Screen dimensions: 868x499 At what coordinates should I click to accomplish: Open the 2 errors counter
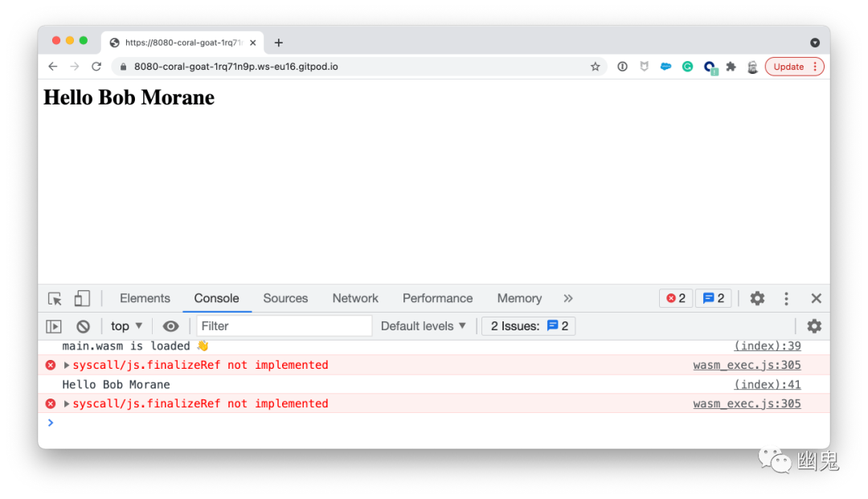(676, 298)
